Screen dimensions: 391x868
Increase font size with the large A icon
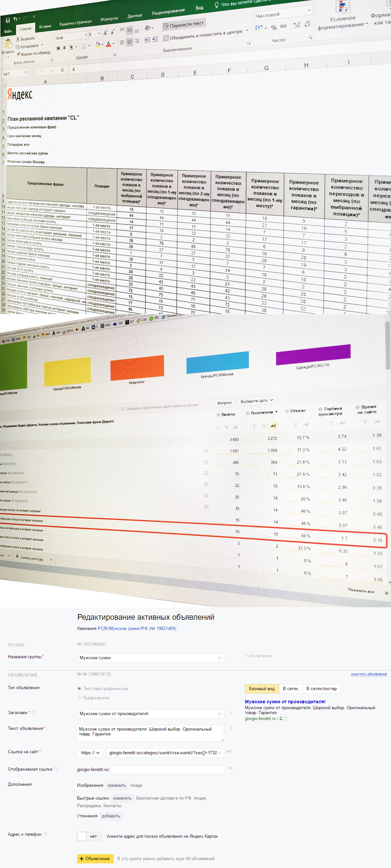tap(105, 33)
